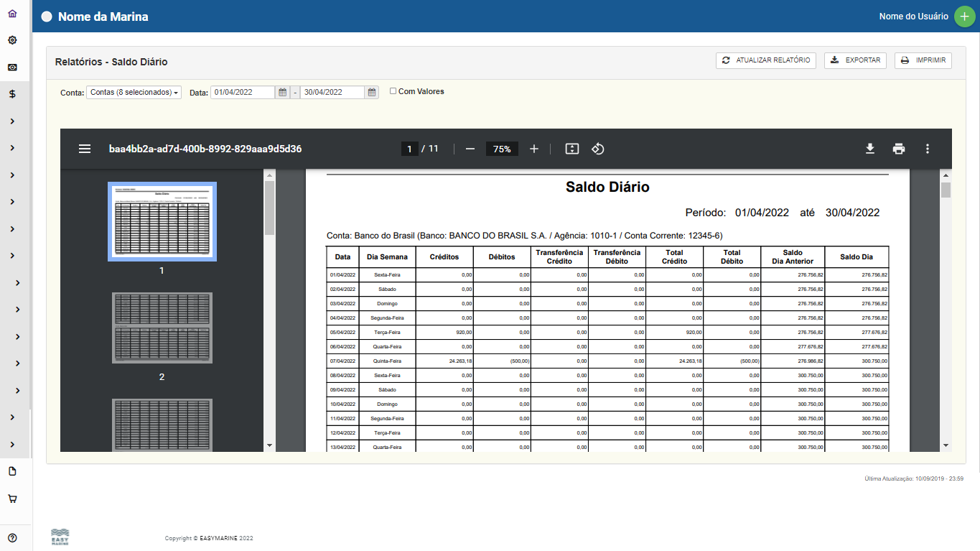Screen dimensions: 980x551
Task: Select page 2 thumbnail
Action: click(162, 328)
